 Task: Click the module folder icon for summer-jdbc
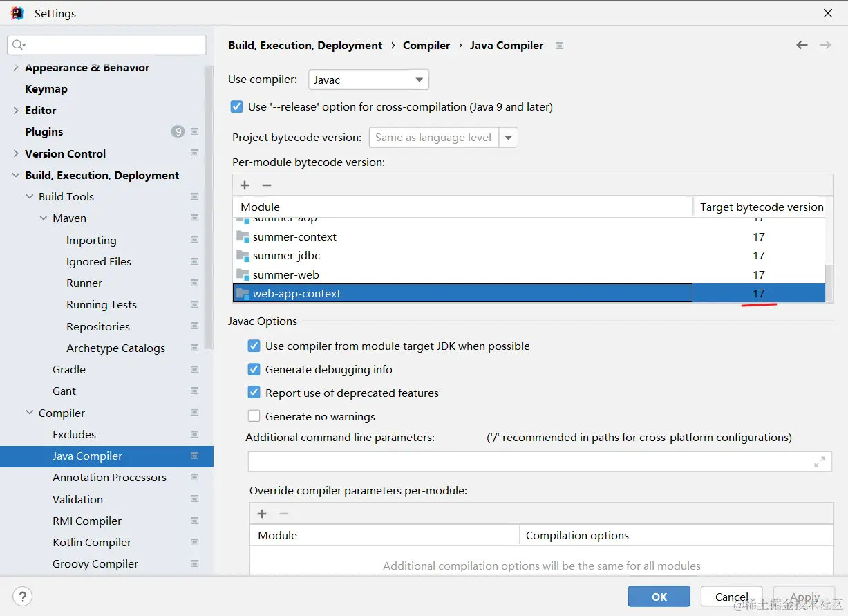[243, 256]
